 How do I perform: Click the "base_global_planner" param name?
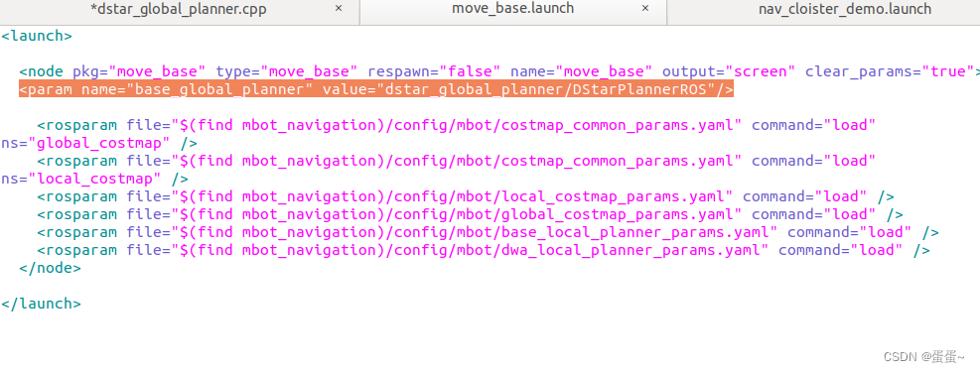[220, 89]
